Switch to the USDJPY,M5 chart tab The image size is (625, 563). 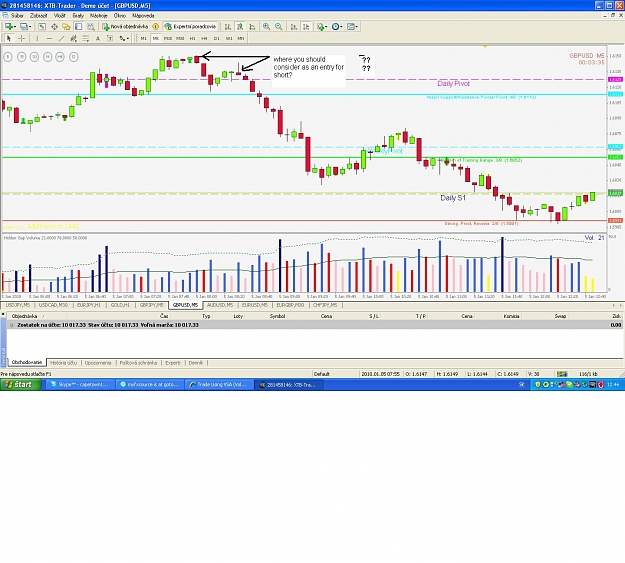click(x=18, y=305)
